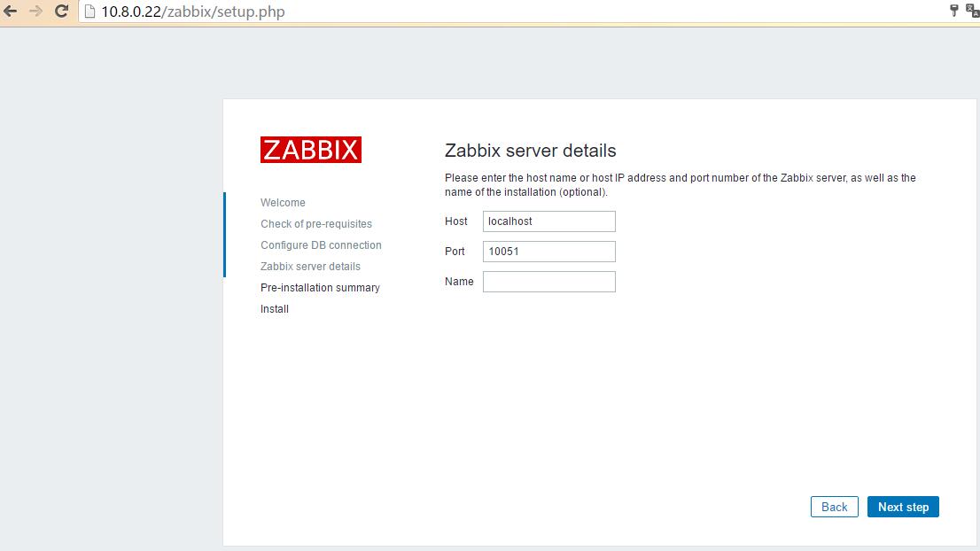Click the empty Name field
This screenshot has width=980, height=551.
[548, 281]
